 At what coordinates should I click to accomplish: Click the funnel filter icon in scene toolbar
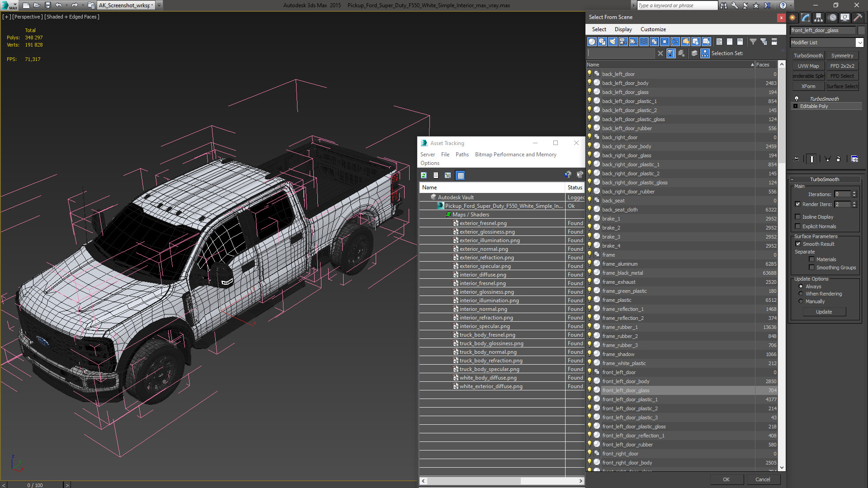point(753,42)
